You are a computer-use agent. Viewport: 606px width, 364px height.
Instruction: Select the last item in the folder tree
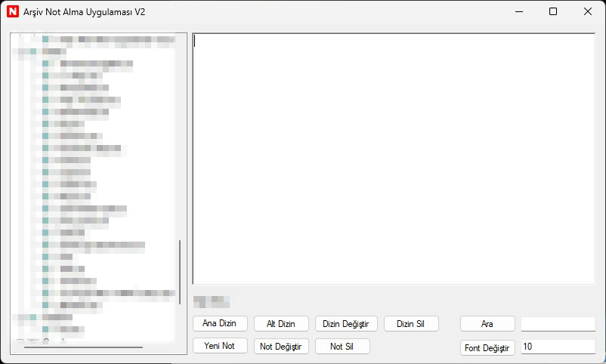pyautogui.click(x=63, y=329)
